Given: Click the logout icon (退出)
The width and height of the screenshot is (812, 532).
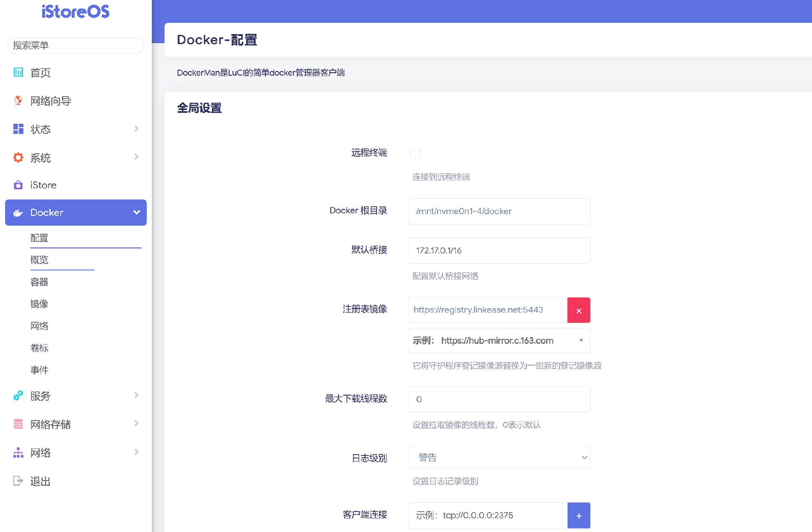Looking at the screenshot, I should pos(18,481).
